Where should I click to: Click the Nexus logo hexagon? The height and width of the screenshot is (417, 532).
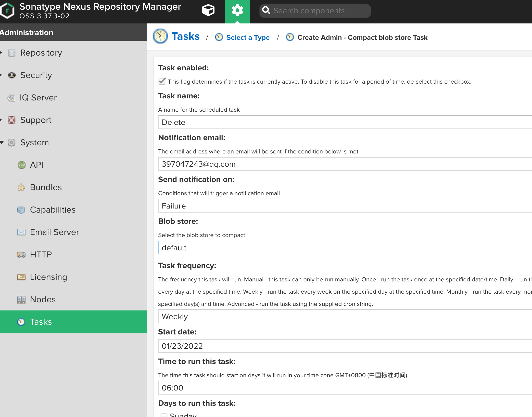(x=7, y=10)
